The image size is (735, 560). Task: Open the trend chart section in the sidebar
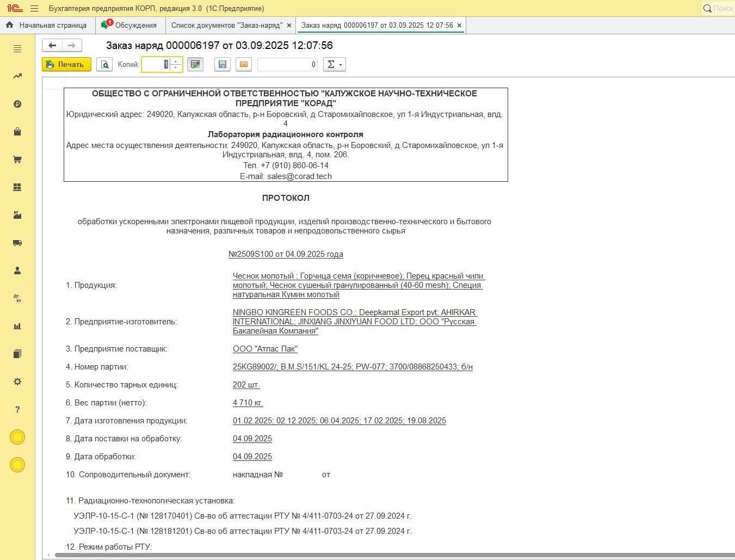[17, 76]
